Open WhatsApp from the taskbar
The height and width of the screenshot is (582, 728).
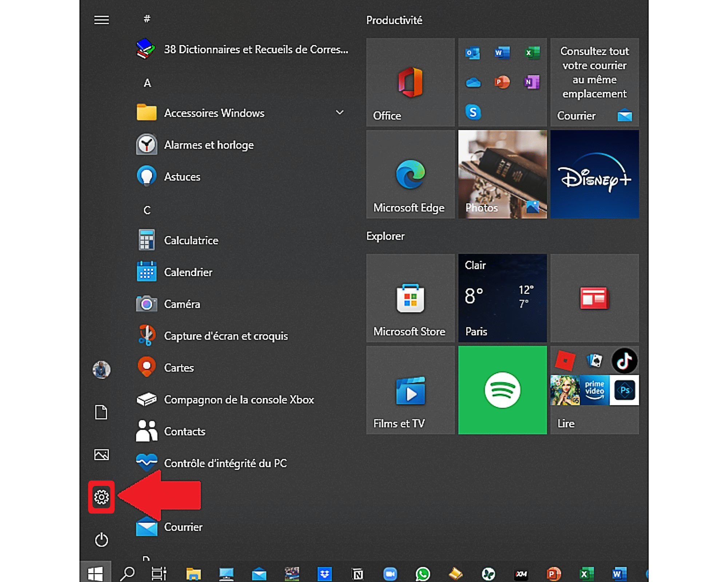pyautogui.click(x=423, y=574)
